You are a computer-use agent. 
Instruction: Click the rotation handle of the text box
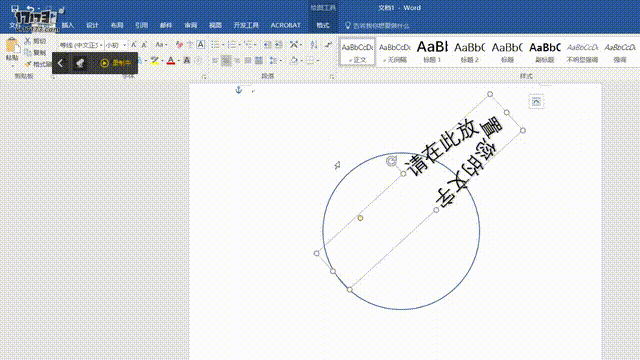pyautogui.click(x=391, y=161)
